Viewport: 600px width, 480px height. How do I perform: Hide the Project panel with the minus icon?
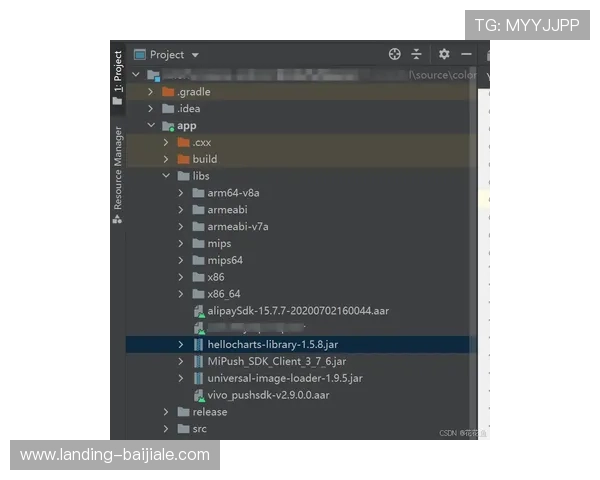[x=466, y=54]
